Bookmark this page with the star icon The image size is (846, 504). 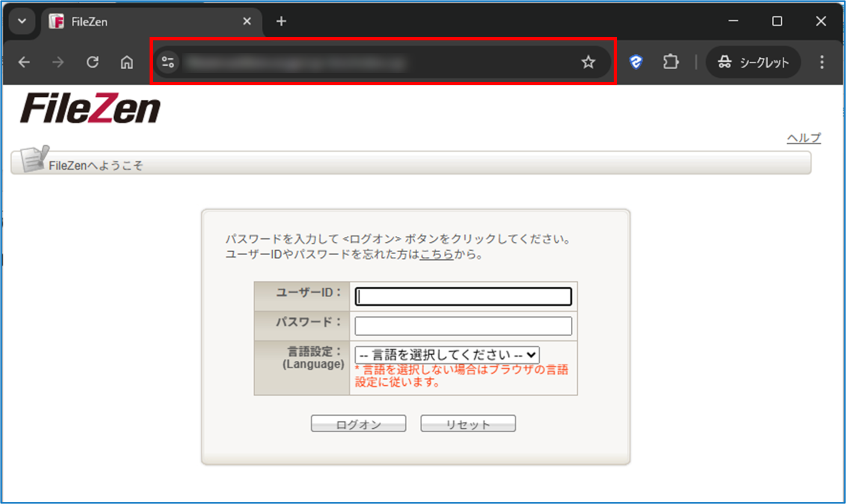tap(588, 62)
